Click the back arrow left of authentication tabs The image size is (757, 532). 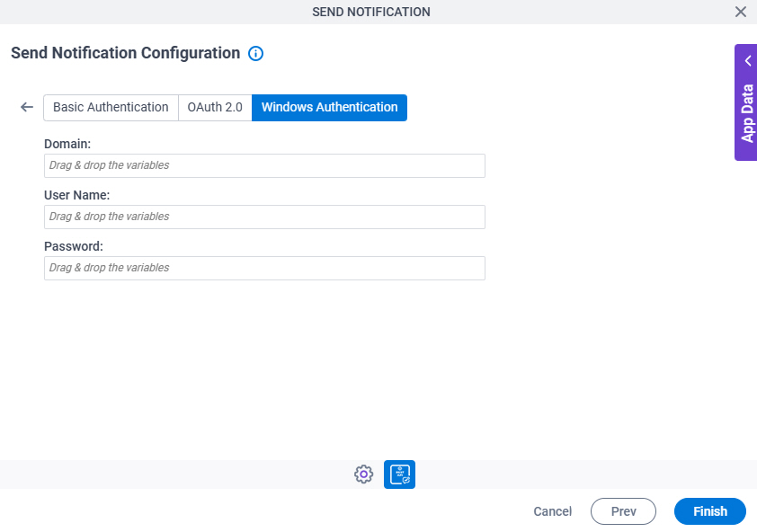(x=27, y=107)
